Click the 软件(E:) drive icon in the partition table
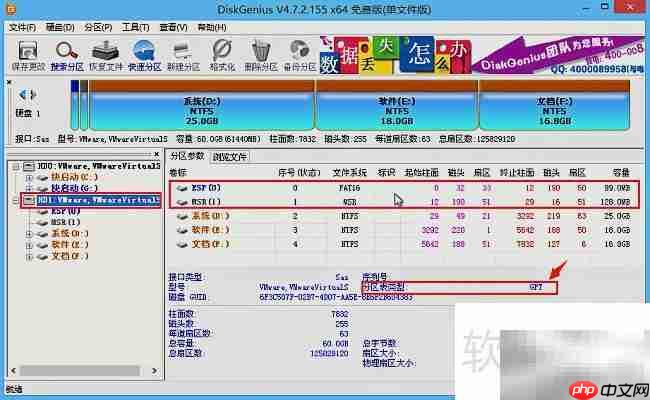 coord(182,230)
